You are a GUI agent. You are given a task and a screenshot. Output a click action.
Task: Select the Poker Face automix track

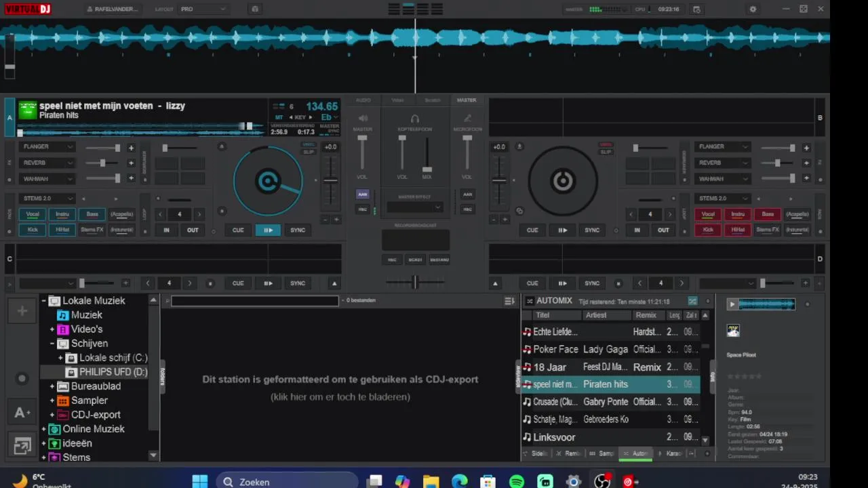tap(610, 349)
